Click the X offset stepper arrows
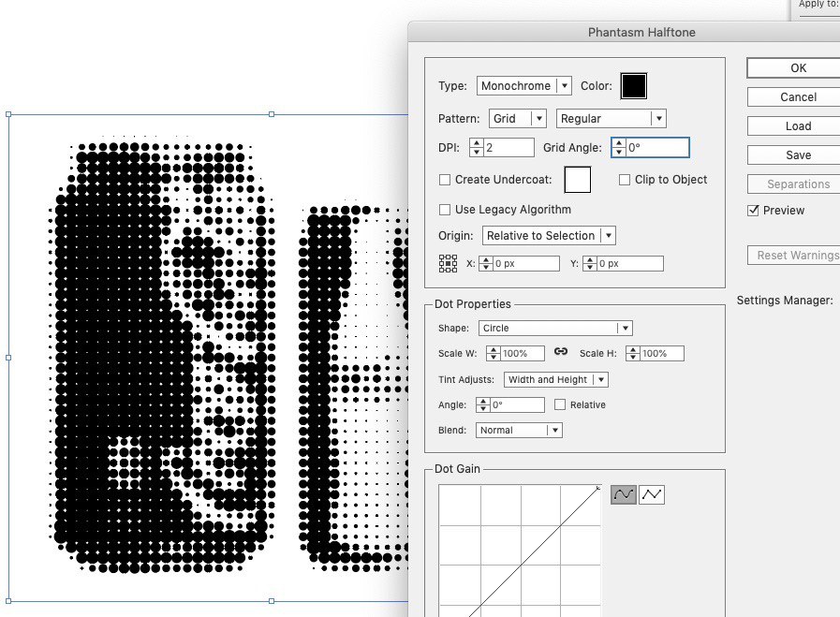This screenshot has width=840, height=617. pyautogui.click(x=486, y=263)
